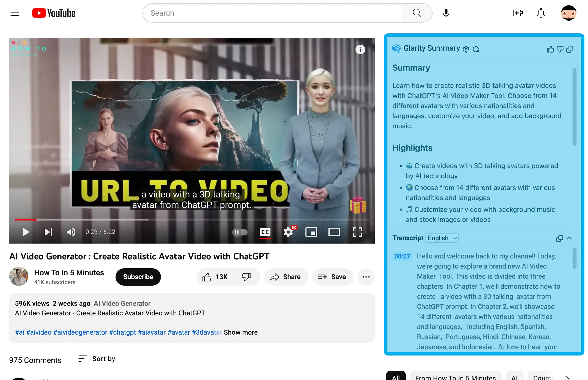Copy the video transcript

(x=559, y=238)
